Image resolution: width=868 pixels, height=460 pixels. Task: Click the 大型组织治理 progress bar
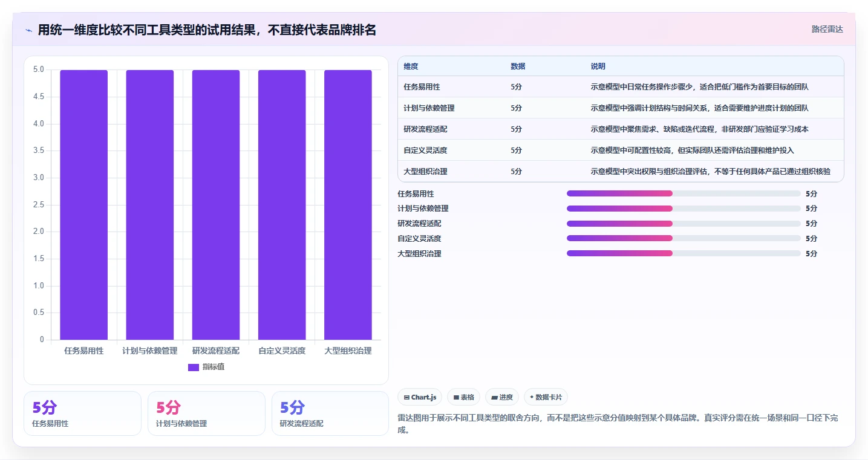point(684,254)
